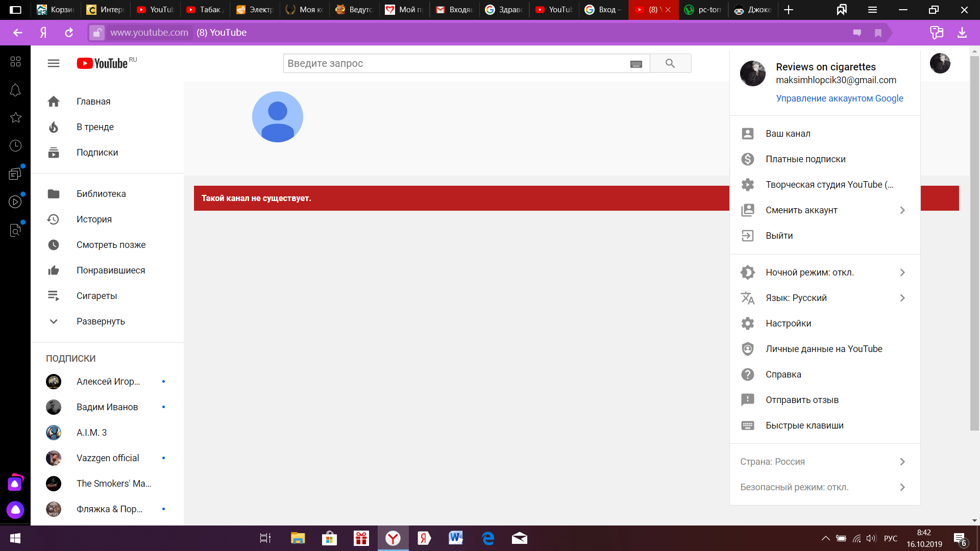Click the bookmark icon in address bar

pos(878,33)
